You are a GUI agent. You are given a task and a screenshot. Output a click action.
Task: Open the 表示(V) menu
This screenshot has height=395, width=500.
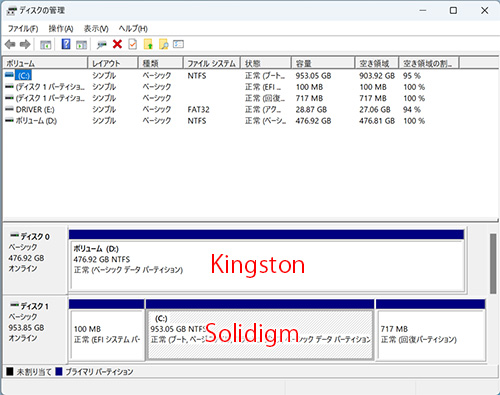tap(96, 29)
